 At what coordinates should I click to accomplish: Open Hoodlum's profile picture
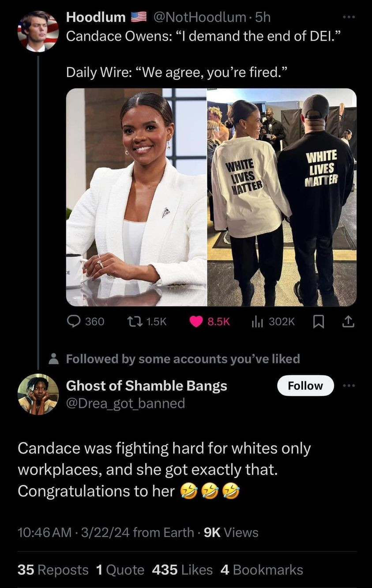click(x=38, y=31)
